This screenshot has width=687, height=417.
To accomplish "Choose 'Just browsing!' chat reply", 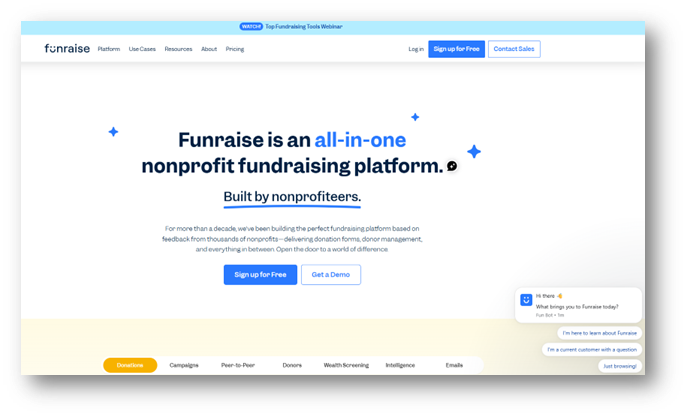I will point(620,366).
